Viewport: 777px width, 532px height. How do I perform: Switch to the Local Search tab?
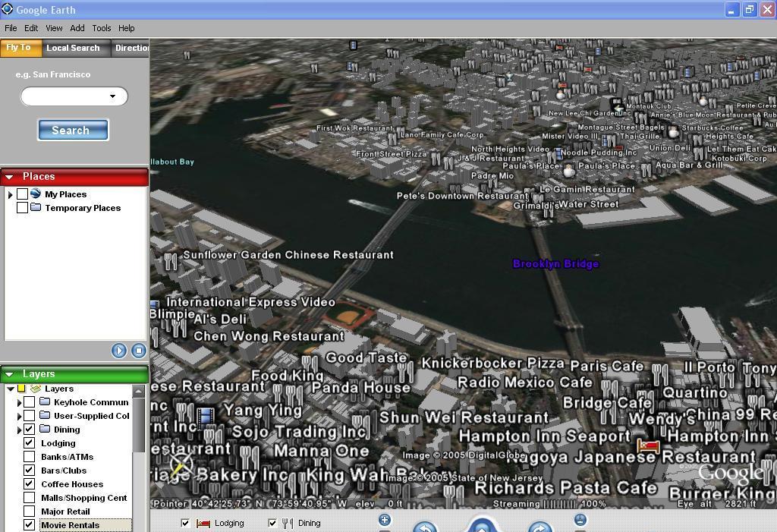[x=77, y=48]
